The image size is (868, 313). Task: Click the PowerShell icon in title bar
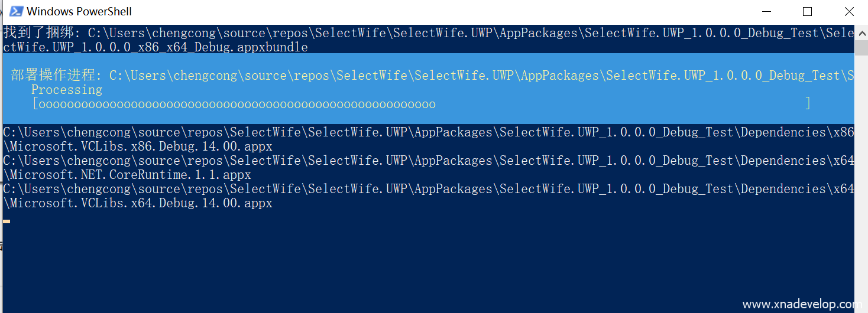(17, 11)
